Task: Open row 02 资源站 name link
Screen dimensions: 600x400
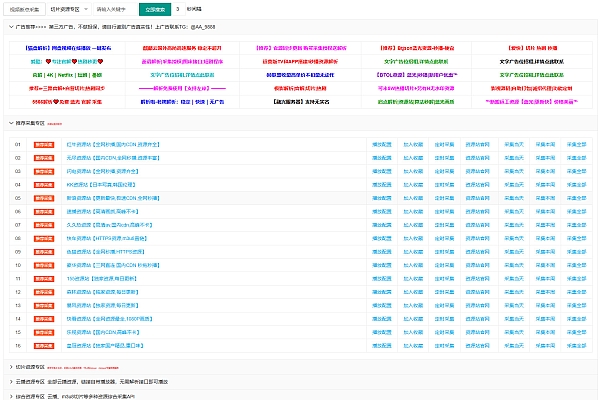Action: point(113,158)
